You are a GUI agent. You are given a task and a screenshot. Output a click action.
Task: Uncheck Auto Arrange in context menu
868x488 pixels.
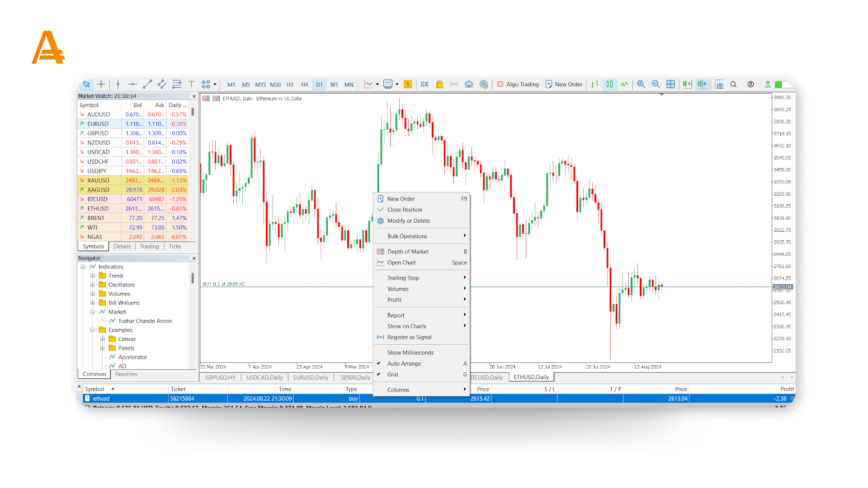coord(404,364)
